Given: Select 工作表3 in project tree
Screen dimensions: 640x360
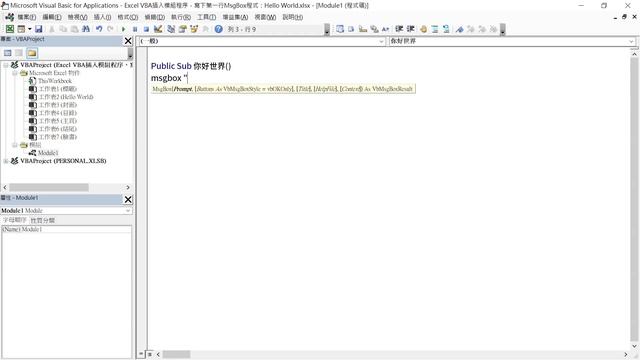Looking at the screenshot, I should tap(58, 105).
